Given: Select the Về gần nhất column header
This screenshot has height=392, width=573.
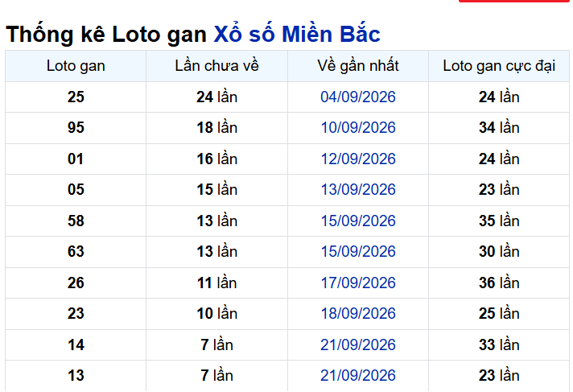Looking at the screenshot, I should 358,66.
